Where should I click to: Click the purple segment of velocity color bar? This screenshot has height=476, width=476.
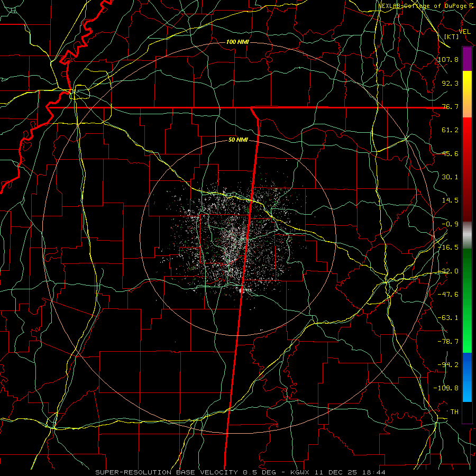(x=467, y=59)
